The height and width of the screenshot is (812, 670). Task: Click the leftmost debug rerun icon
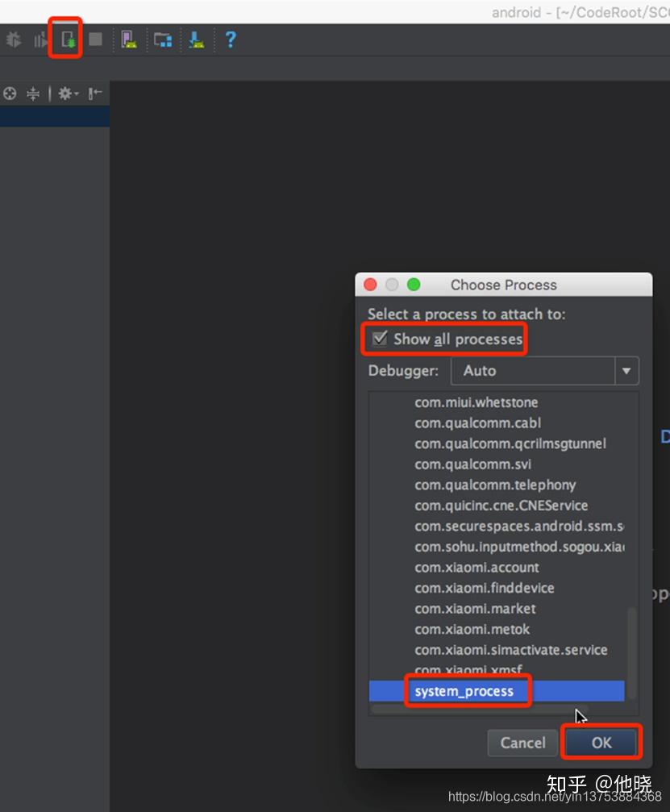click(13, 39)
